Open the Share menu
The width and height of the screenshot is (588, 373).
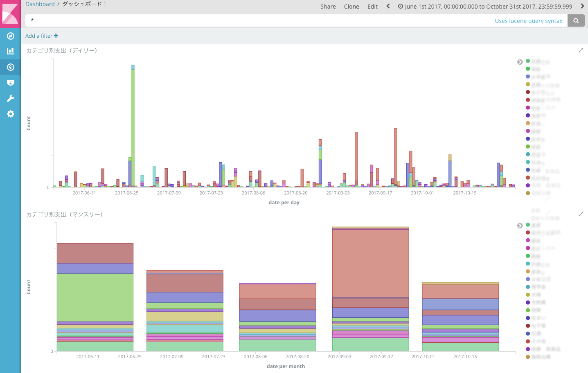pyautogui.click(x=328, y=7)
